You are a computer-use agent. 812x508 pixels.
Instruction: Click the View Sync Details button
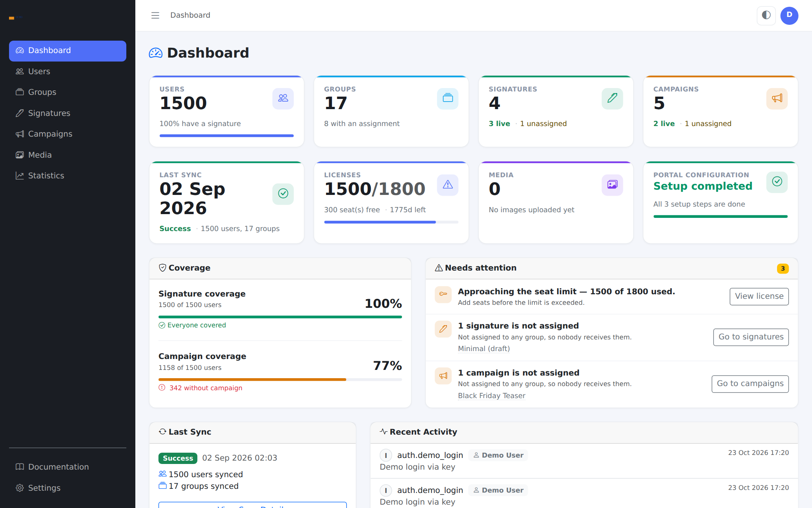point(252,505)
